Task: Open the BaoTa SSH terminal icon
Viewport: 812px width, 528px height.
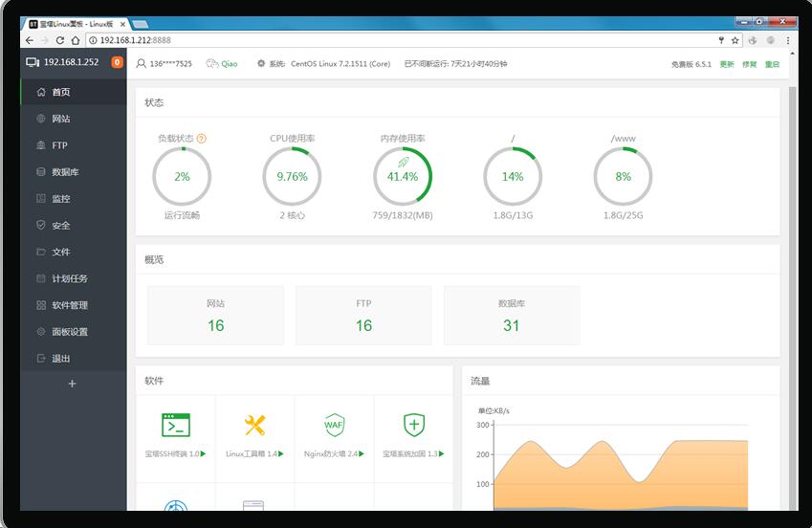Action: pyautogui.click(x=176, y=425)
